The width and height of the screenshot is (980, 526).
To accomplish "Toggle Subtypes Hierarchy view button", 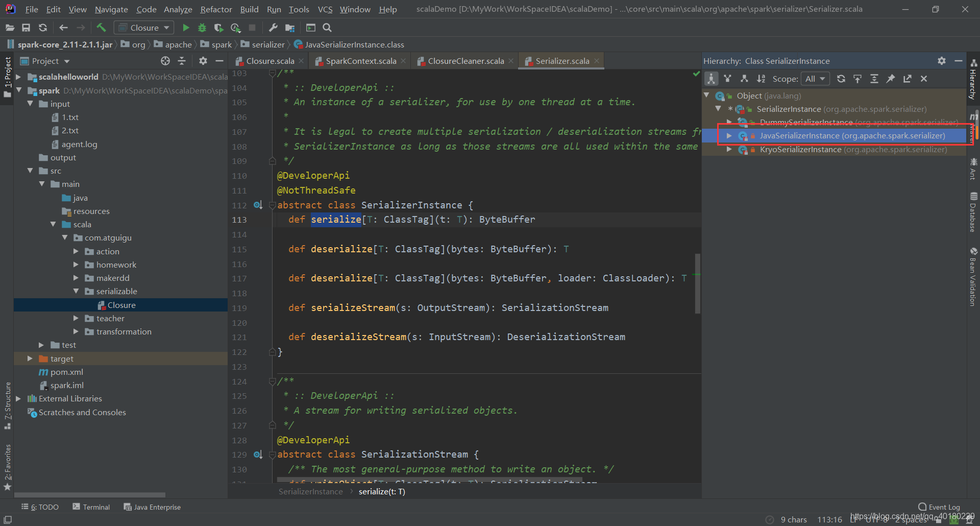I will pyautogui.click(x=744, y=79).
